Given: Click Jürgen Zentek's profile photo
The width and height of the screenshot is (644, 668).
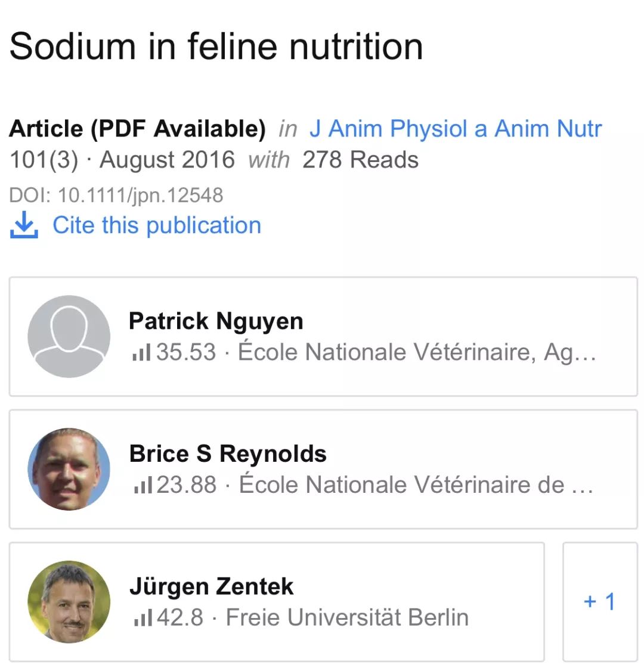Looking at the screenshot, I should (x=69, y=602).
